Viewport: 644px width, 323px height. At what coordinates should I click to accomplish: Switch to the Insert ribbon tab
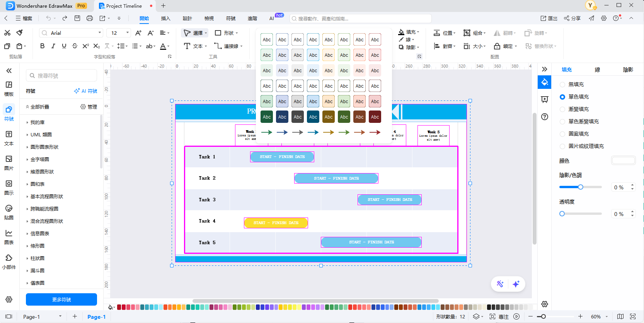(165, 19)
